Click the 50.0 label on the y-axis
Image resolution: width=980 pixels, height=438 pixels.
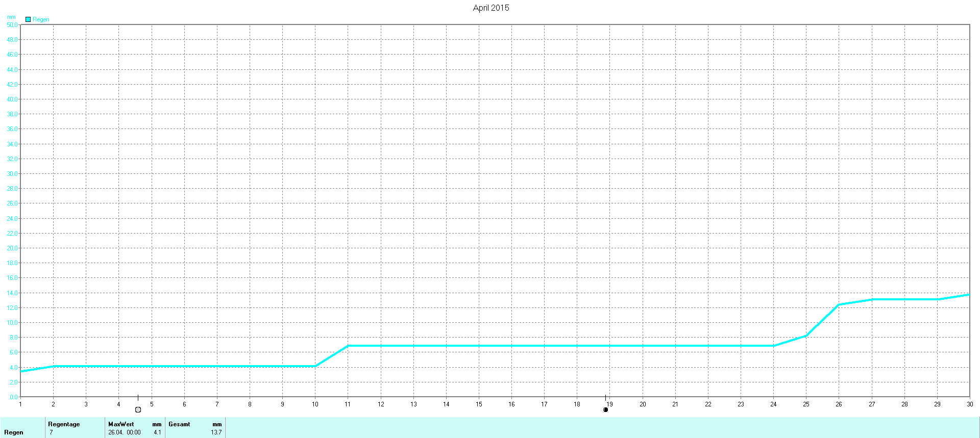click(x=12, y=24)
